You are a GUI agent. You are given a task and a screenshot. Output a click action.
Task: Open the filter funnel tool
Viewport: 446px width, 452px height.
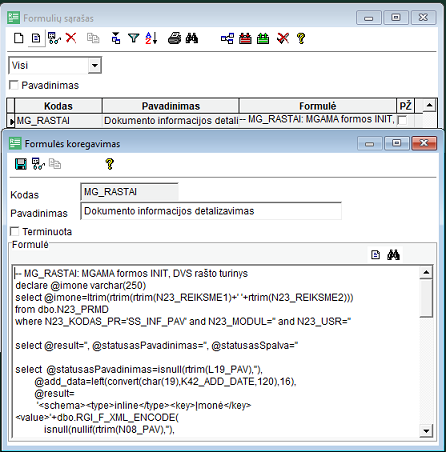[x=134, y=38]
